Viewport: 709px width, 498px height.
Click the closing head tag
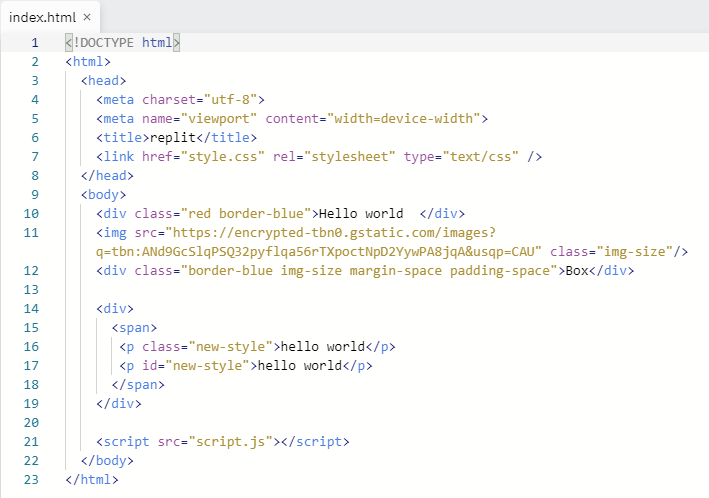tap(108, 175)
